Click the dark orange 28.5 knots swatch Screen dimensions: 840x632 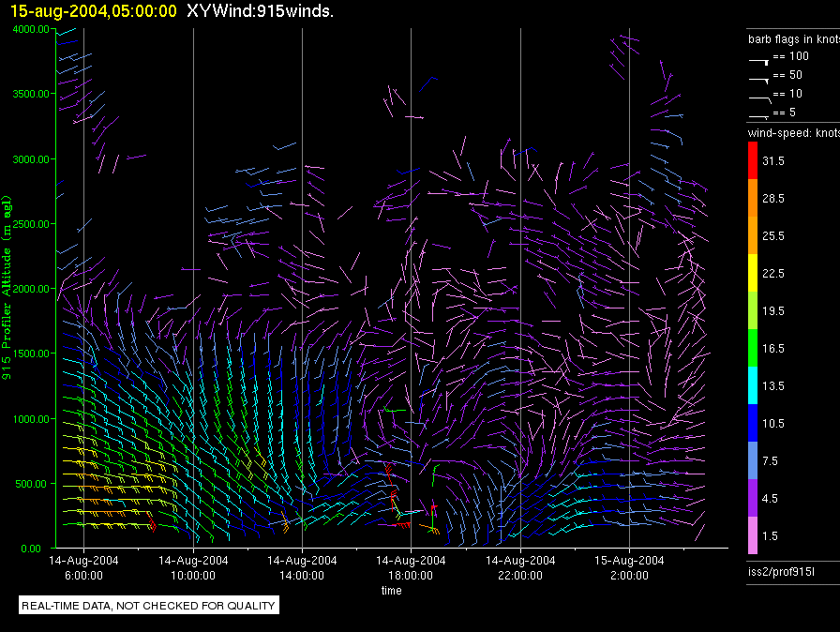pyautogui.click(x=753, y=198)
